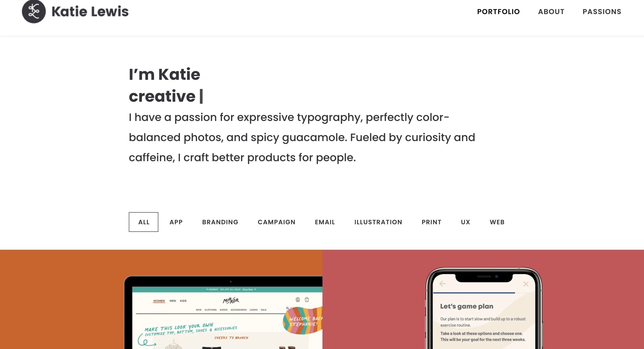
Task: Deselect the active ALL filter
Action: tap(144, 222)
